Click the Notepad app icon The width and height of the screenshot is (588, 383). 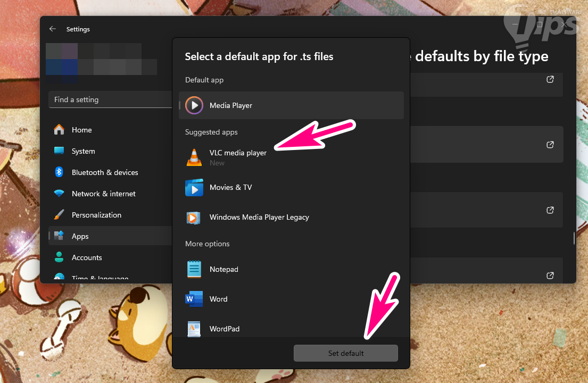(194, 269)
